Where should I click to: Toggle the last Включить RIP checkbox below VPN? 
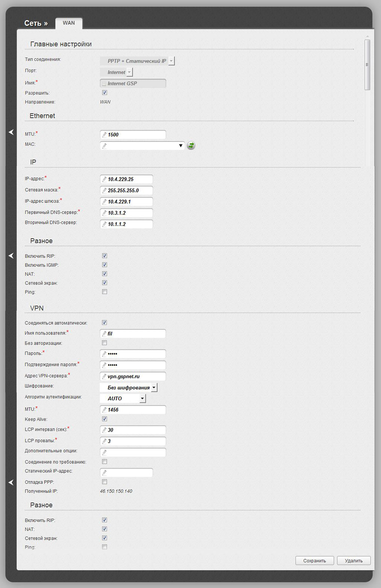[104, 520]
